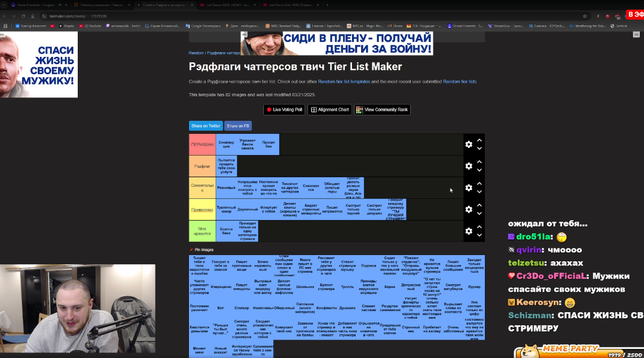
Task: Move Сомнительно row down with arrow
Action: [x=479, y=192]
